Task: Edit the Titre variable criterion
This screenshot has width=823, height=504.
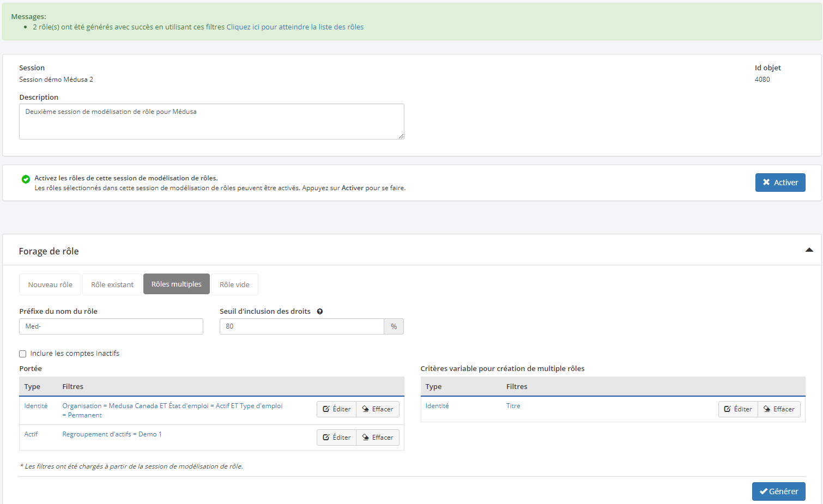Action: [738, 409]
